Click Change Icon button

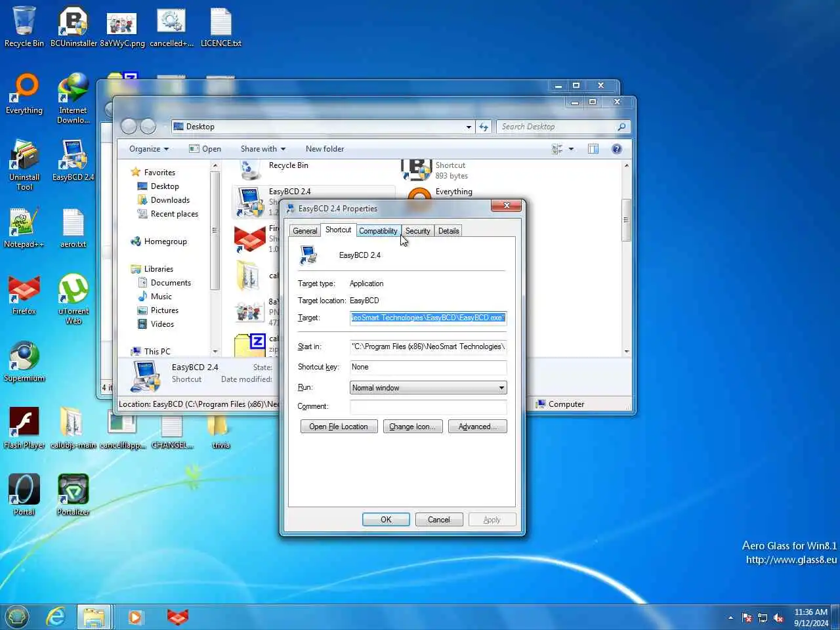(412, 427)
